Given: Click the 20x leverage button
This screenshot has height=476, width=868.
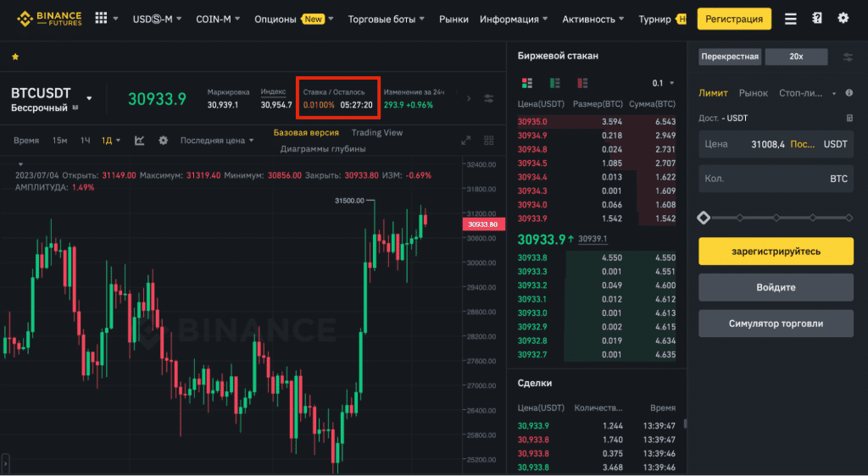Looking at the screenshot, I should [796, 57].
